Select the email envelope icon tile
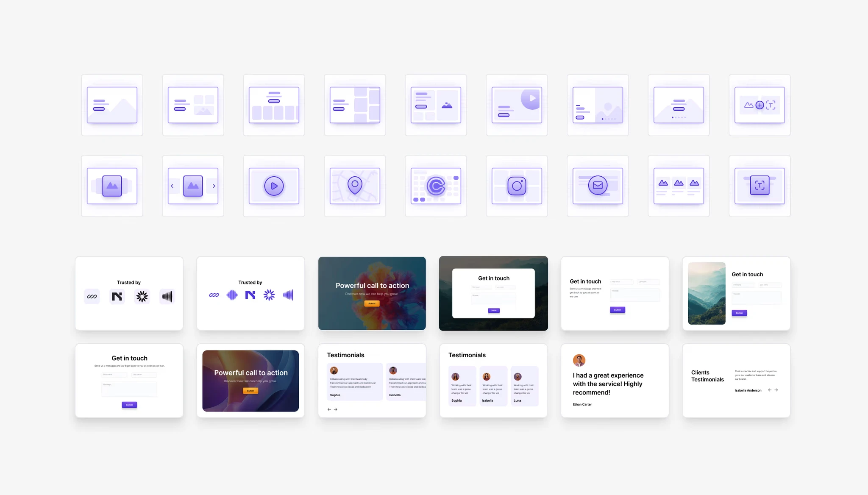 598,186
